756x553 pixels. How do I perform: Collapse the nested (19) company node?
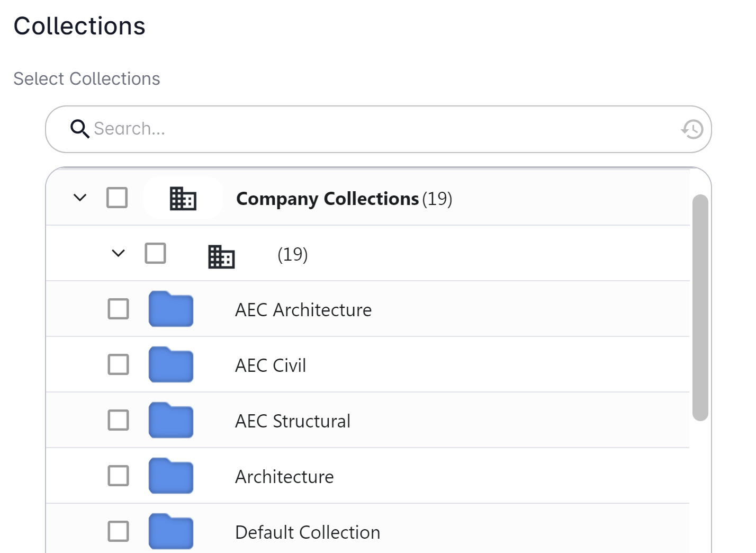[x=119, y=253]
